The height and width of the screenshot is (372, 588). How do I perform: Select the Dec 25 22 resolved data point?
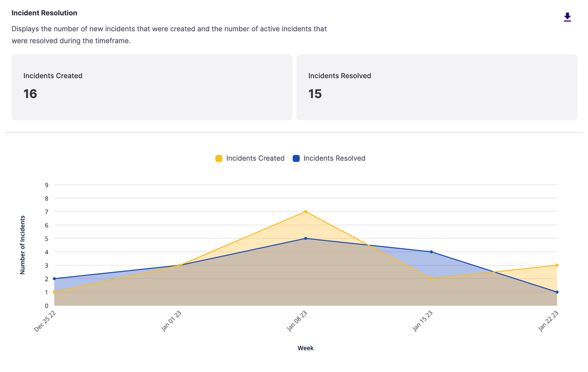point(54,279)
